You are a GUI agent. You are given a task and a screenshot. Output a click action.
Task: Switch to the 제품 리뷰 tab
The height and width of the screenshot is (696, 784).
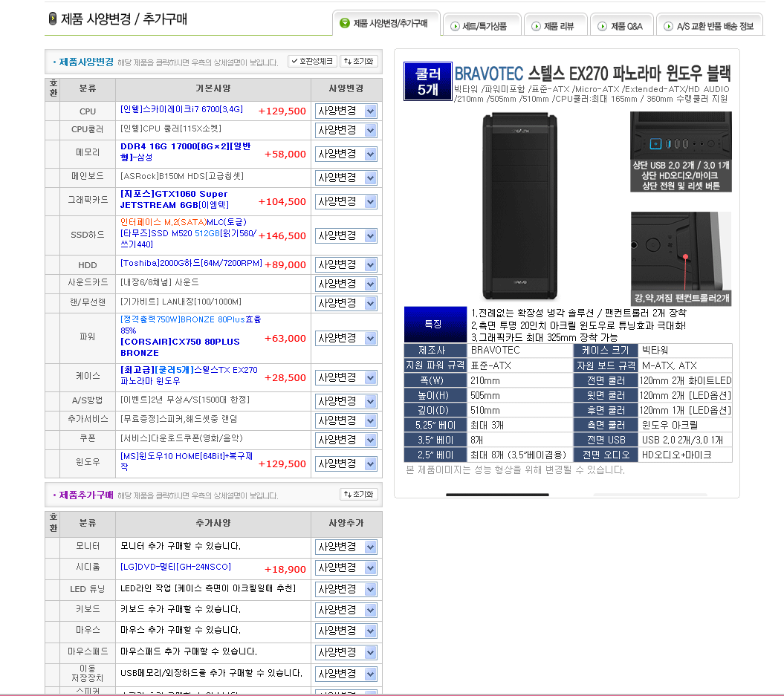click(x=556, y=26)
